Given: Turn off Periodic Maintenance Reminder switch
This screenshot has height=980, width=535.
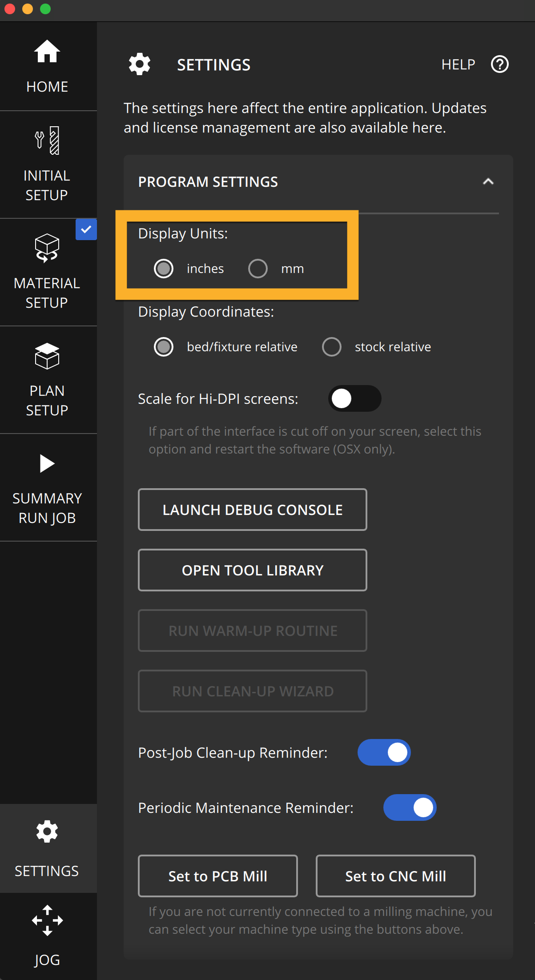Looking at the screenshot, I should 410,807.
